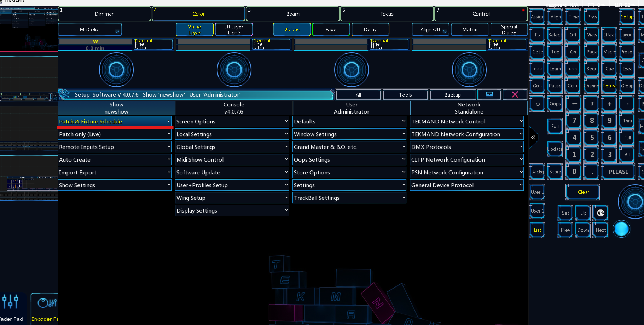
Task: Select the Beam encoder tab
Action: tap(293, 14)
